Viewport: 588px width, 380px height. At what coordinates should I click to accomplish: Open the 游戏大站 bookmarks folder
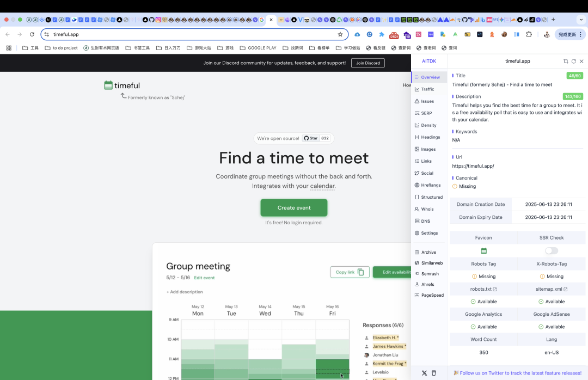point(199,48)
